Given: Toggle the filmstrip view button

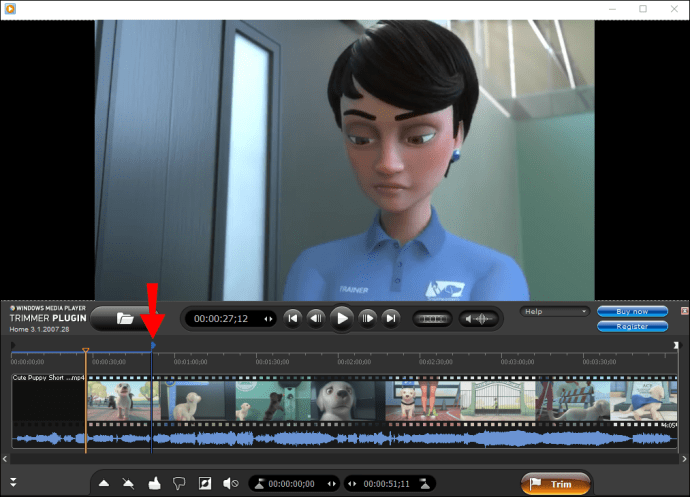Looking at the screenshot, I should coord(432,319).
